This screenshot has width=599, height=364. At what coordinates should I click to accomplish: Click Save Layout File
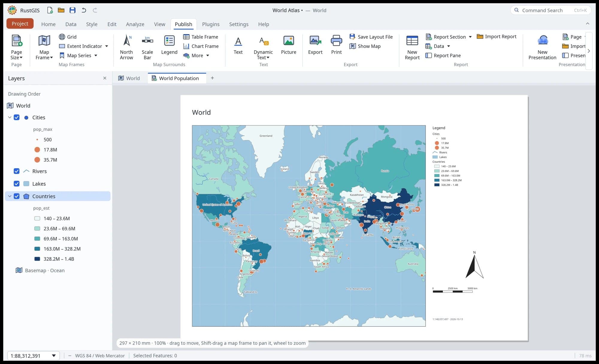pyautogui.click(x=371, y=37)
